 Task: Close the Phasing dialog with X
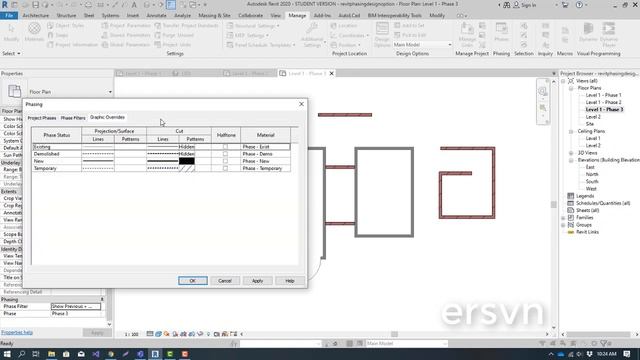click(x=301, y=104)
